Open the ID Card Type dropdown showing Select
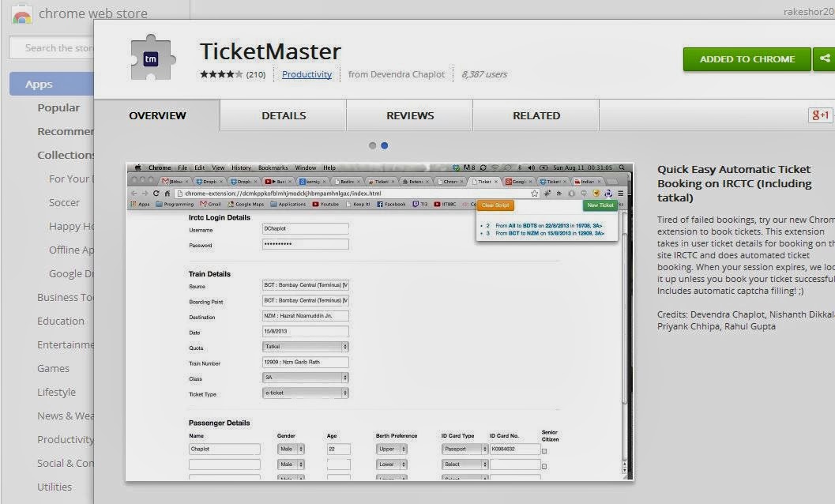The width and height of the screenshot is (835, 504). pyautogui.click(x=465, y=465)
